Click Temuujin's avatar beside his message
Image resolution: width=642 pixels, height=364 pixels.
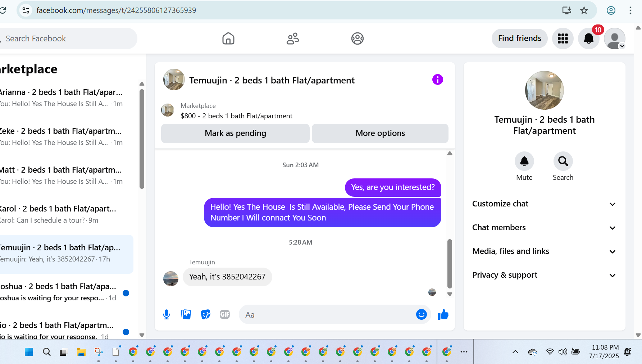pyautogui.click(x=171, y=278)
